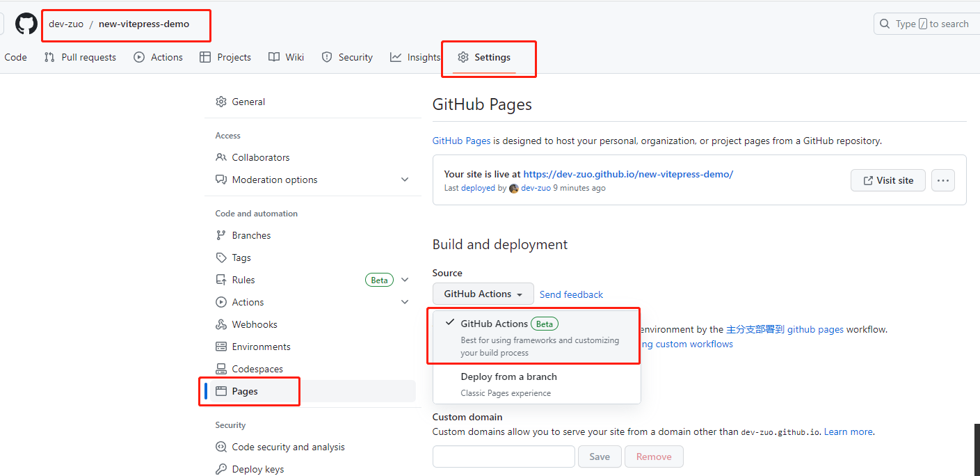Open the Settings tab

pos(484,57)
